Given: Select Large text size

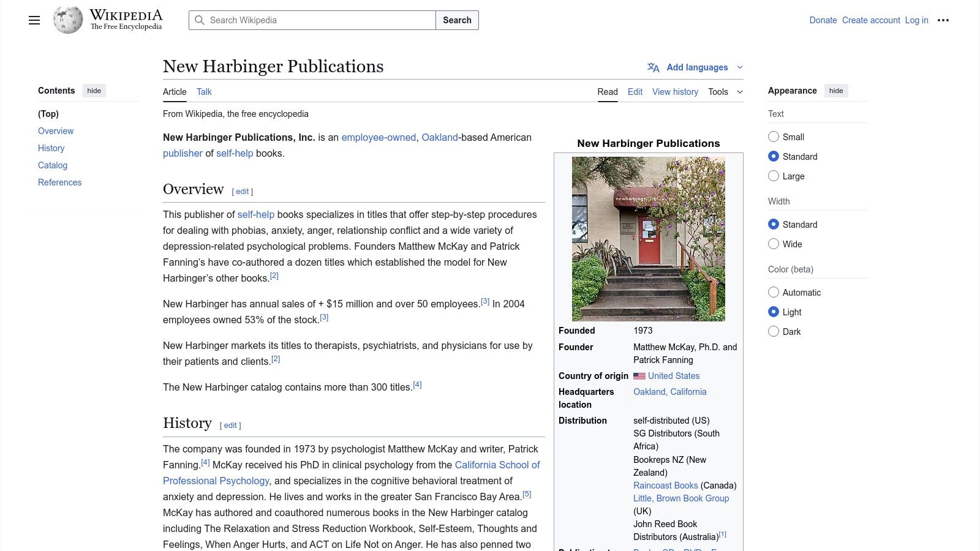Looking at the screenshot, I should tap(774, 176).
